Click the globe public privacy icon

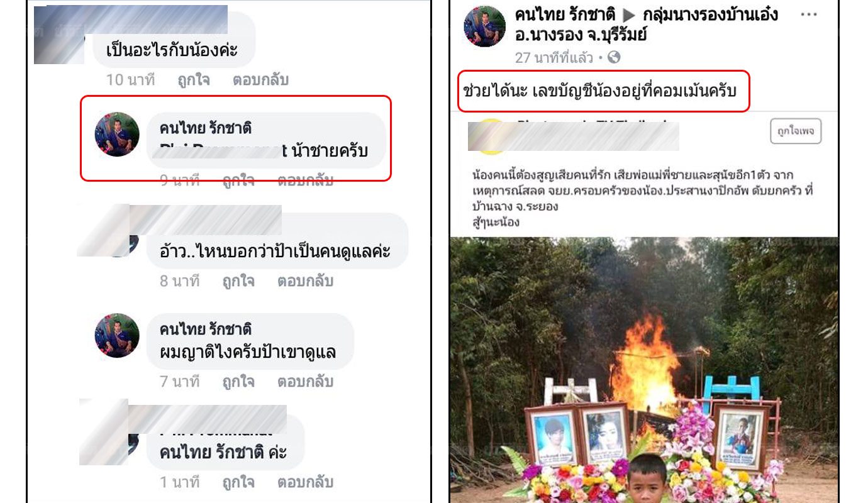coord(614,57)
